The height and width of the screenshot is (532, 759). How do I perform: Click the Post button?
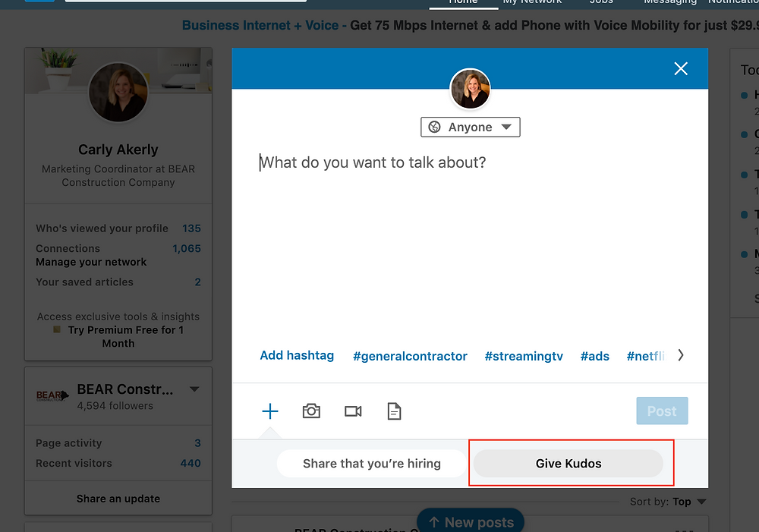pos(662,411)
